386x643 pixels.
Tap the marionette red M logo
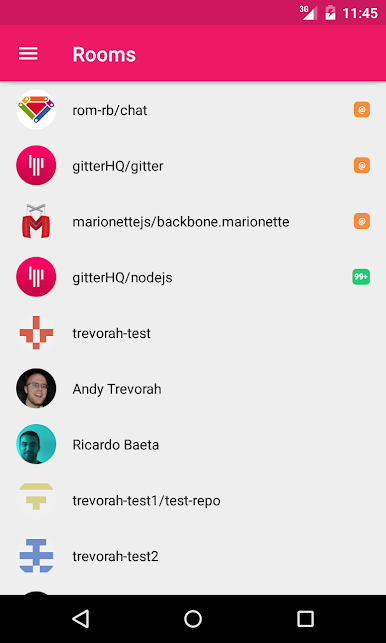click(36, 221)
